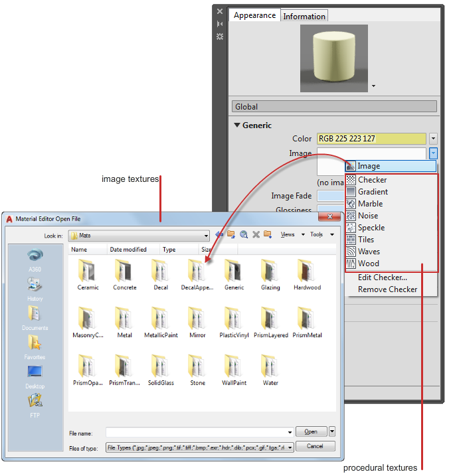Open the SolidGlass folder
This screenshot has height=476, width=451.
coord(161,370)
